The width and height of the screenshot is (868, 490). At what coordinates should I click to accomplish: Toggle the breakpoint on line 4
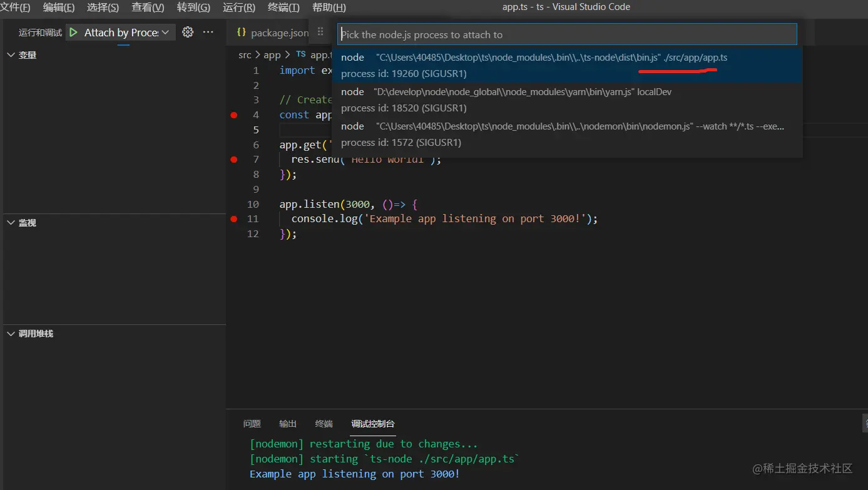(234, 115)
